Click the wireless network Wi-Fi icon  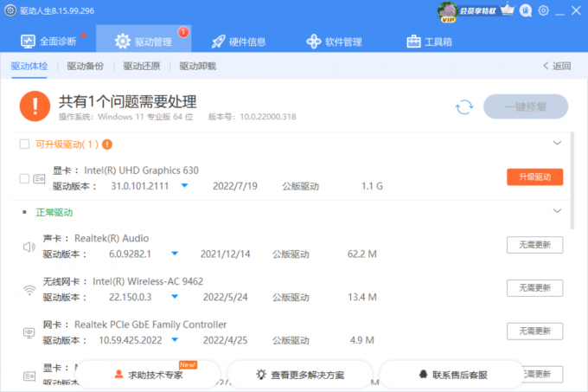click(29, 290)
